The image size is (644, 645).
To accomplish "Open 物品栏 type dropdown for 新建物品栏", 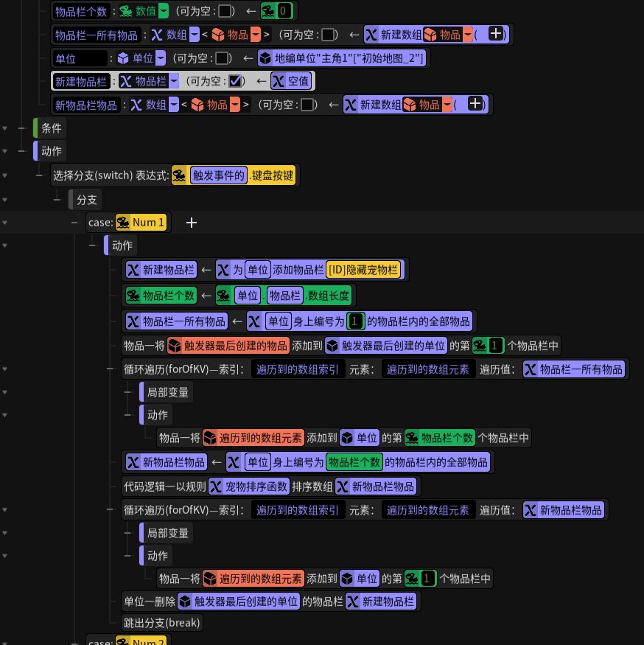I will click(x=174, y=81).
